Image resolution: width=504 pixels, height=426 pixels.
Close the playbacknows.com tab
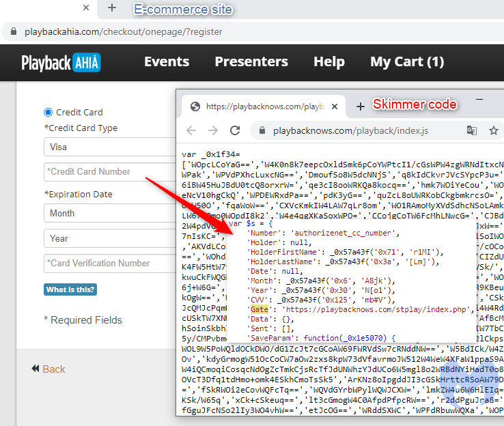click(x=335, y=106)
